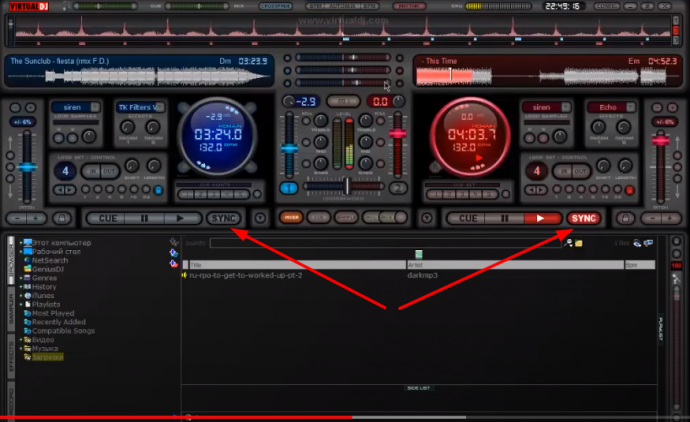The height and width of the screenshot is (422, 690).
Task: Click the red play button on right deck
Action: pyautogui.click(x=540, y=218)
